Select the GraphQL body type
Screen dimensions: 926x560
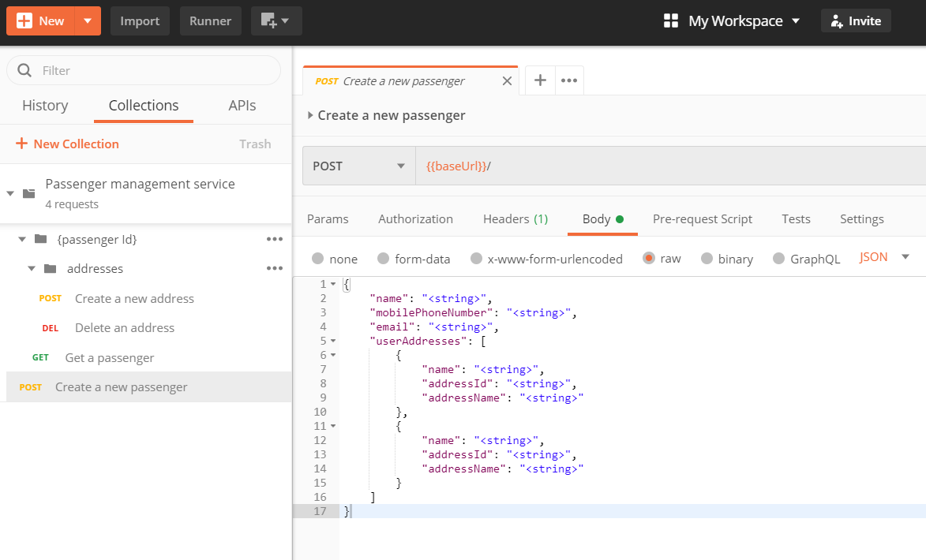(778, 259)
